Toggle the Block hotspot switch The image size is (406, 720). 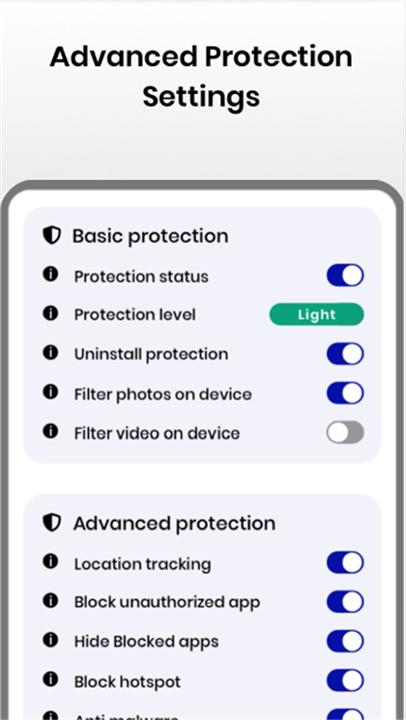point(345,681)
